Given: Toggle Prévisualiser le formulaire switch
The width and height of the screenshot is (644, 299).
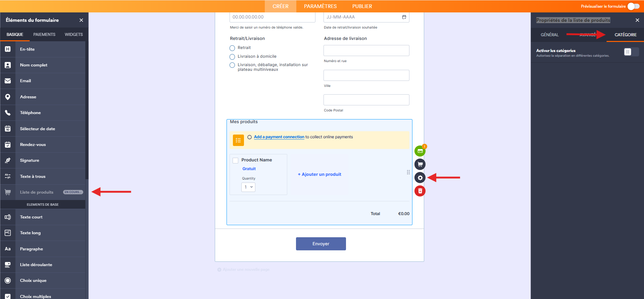Looking at the screenshot, I should (x=634, y=6).
